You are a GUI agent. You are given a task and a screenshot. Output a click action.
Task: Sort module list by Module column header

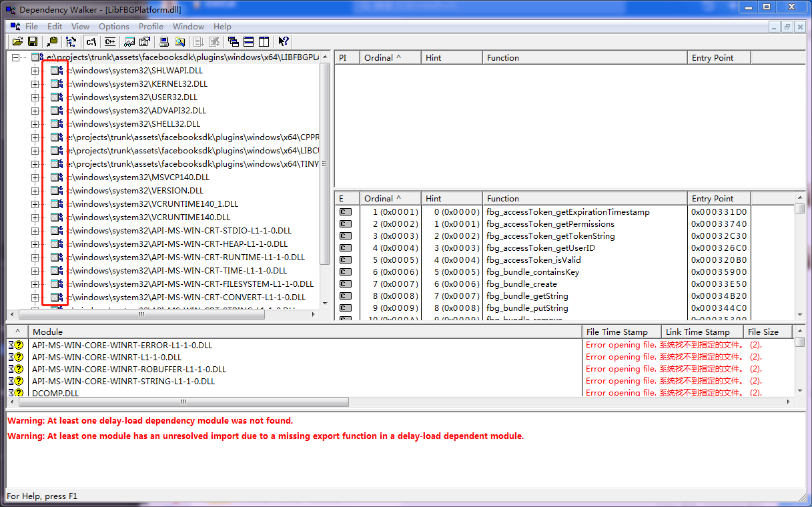click(305, 332)
